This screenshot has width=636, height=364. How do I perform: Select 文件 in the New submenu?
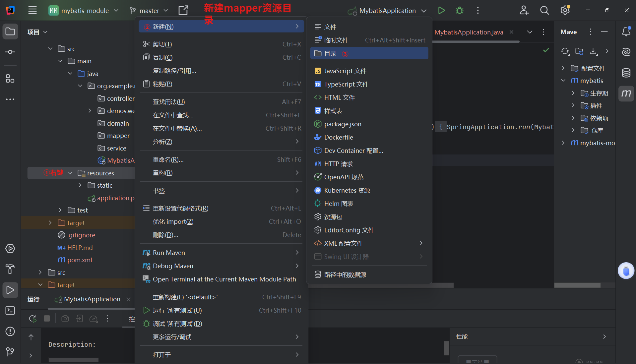[369, 27]
